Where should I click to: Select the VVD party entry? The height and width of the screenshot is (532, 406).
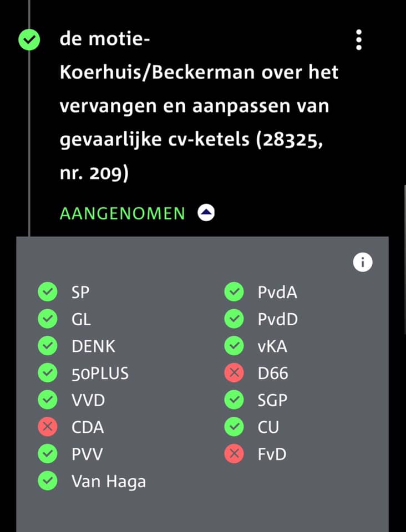click(x=88, y=400)
